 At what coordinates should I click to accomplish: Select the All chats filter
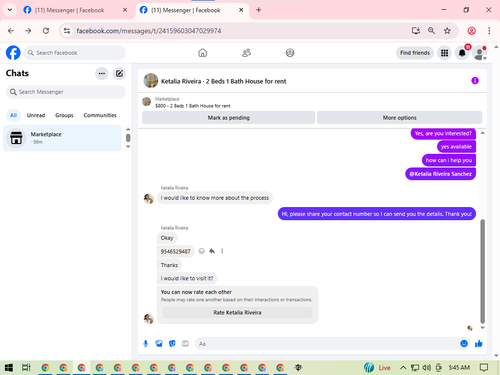tap(13, 115)
